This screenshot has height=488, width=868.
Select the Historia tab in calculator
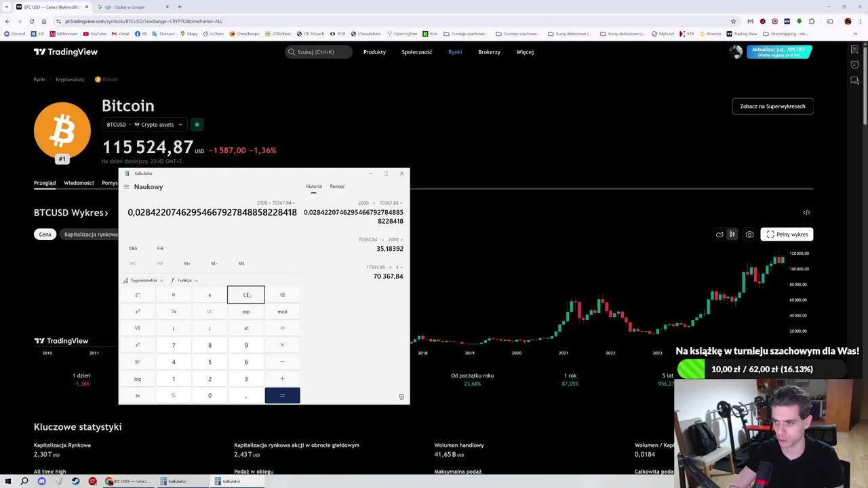pyautogui.click(x=313, y=186)
